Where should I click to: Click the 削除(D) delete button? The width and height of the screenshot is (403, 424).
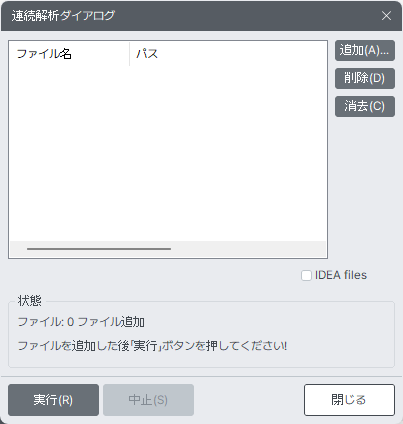pos(365,78)
